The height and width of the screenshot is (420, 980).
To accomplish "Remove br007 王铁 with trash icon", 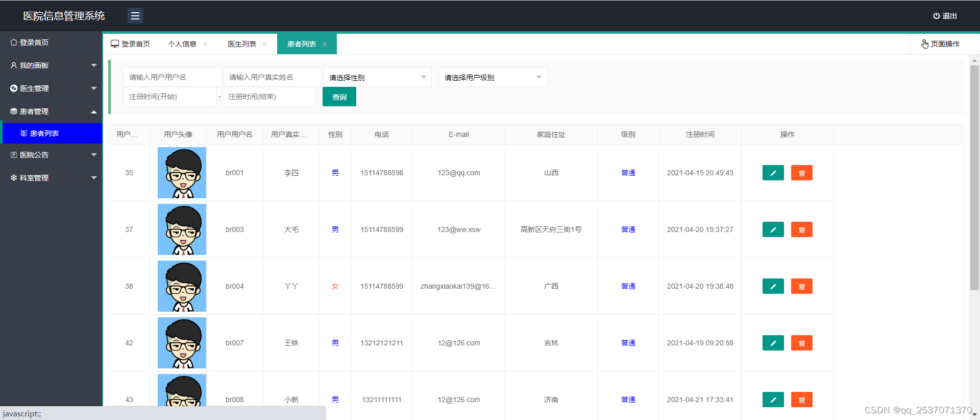I will (x=801, y=343).
